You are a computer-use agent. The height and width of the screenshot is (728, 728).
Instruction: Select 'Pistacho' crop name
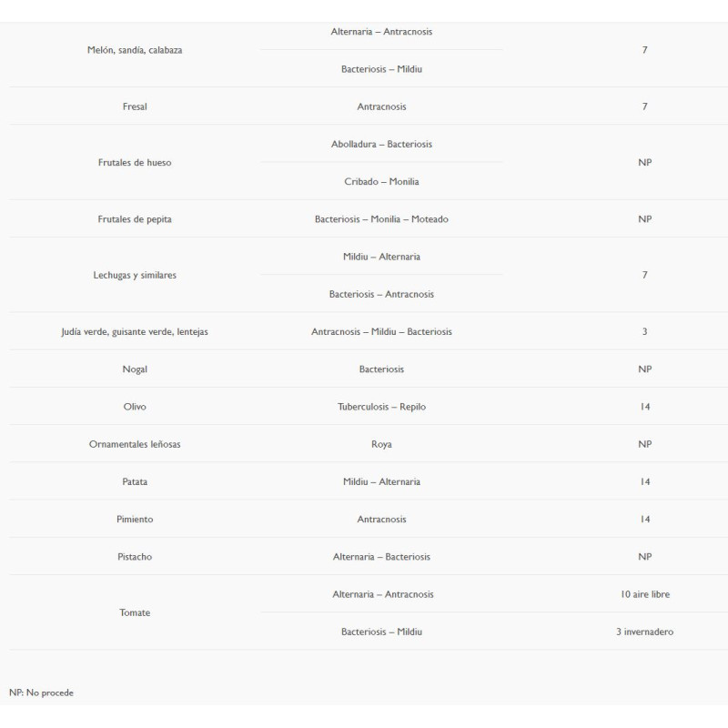(135, 557)
